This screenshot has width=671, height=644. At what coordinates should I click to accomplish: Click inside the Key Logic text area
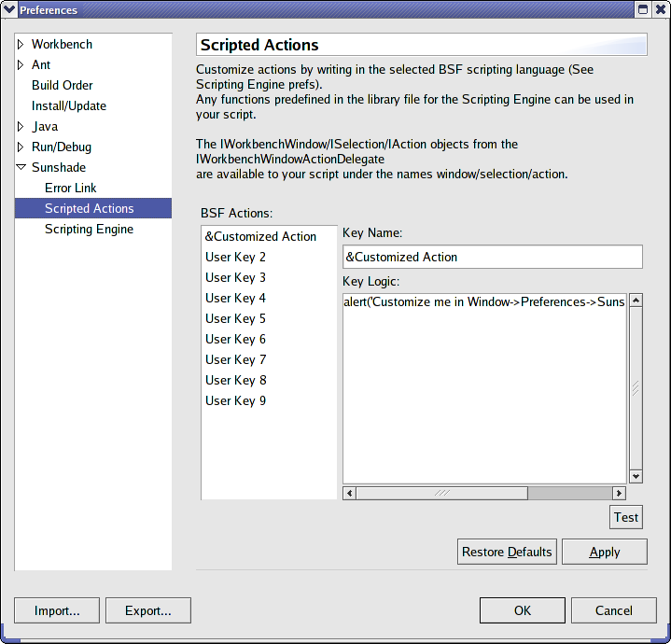click(484, 392)
